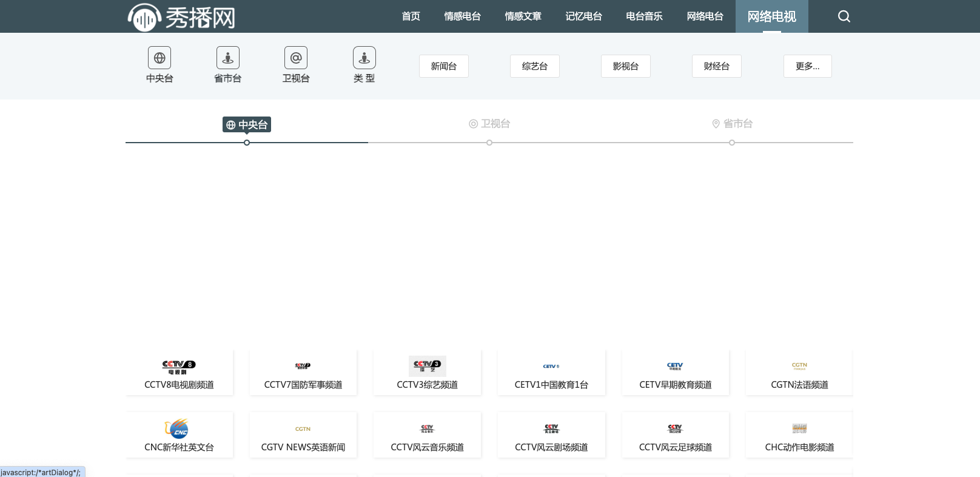The height and width of the screenshot is (477, 980).
Task: Open the CETV1中国教育1台 text link
Action: pyautogui.click(x=551, y=385)
